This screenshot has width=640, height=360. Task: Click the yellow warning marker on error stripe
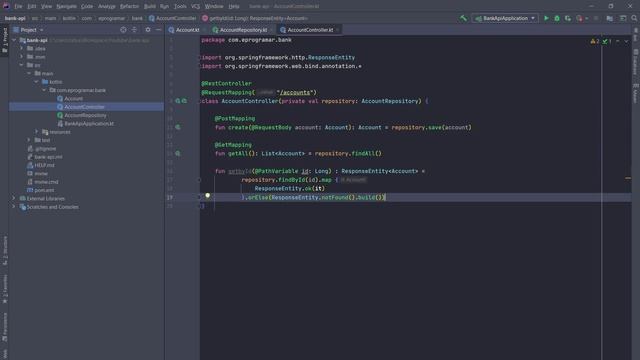pos(628,178)
